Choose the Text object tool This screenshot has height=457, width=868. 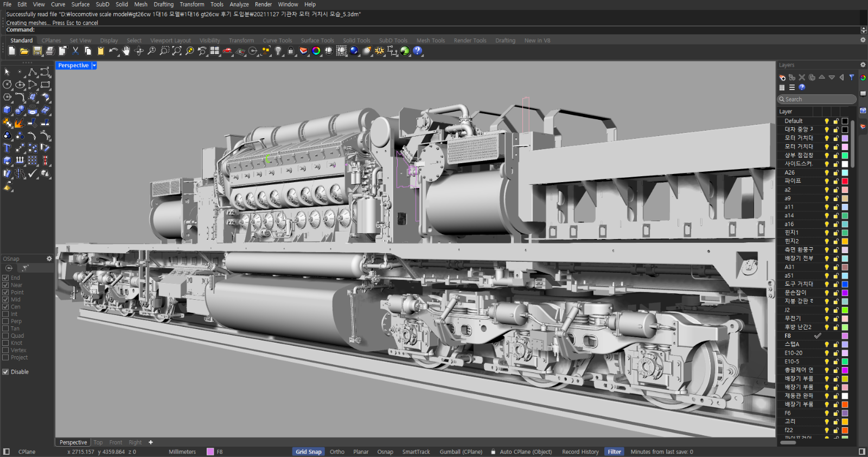(7, 148)
